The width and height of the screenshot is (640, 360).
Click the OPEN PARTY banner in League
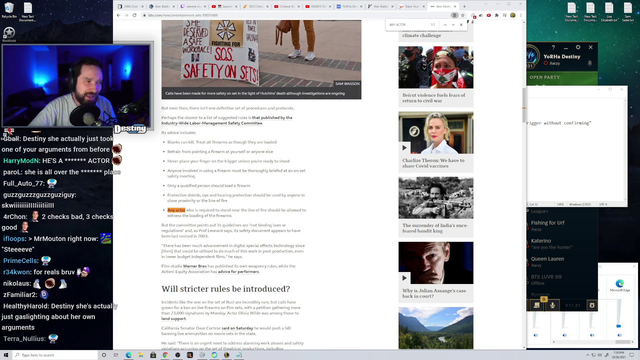(x=562, y=77)
